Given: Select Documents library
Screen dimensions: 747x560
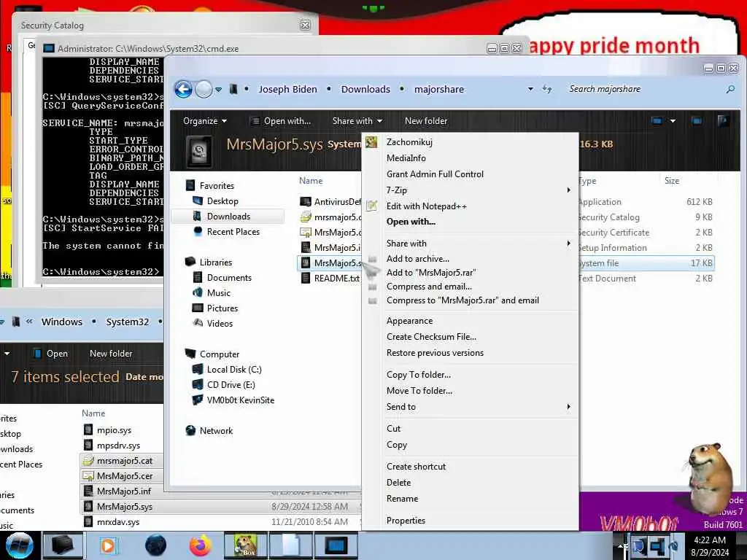Looking at the screenshot, I should coord(228,278).
